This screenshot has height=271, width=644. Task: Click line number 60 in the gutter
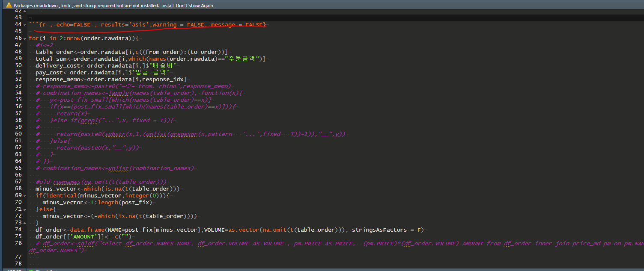click(x=18, y=134)
